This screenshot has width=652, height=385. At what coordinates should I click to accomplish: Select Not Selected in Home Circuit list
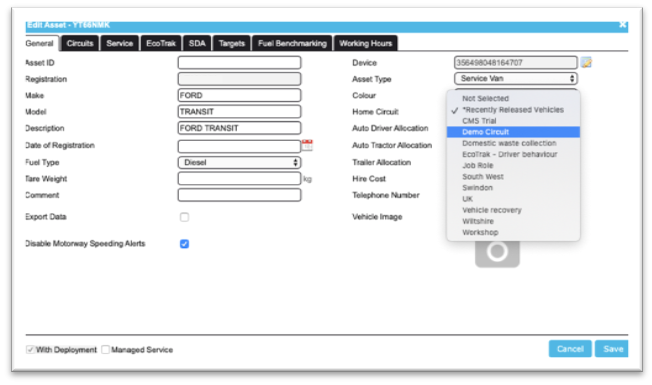(x=513, y=99)
